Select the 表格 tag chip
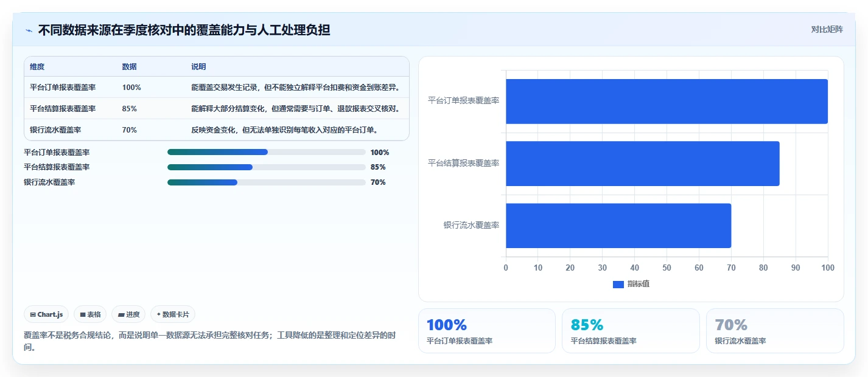 (90, 314)
